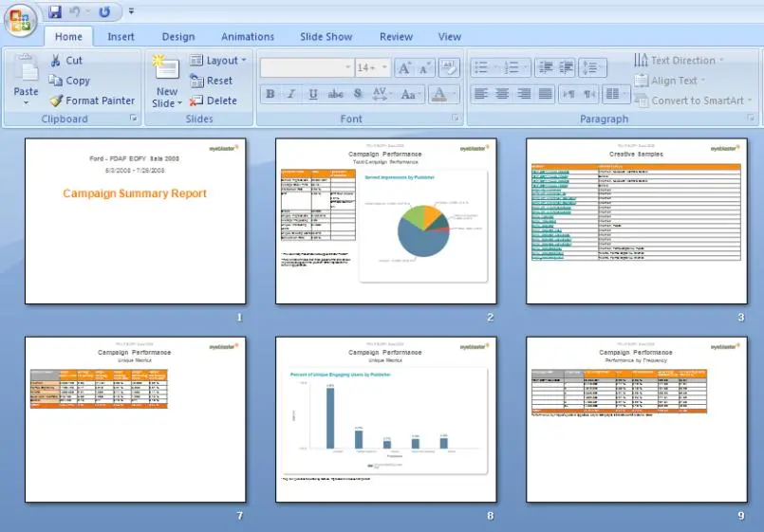The height and width of the screenshot is (532, 764).
Task: Click the Reset slide button
Action: coord(212,81)
